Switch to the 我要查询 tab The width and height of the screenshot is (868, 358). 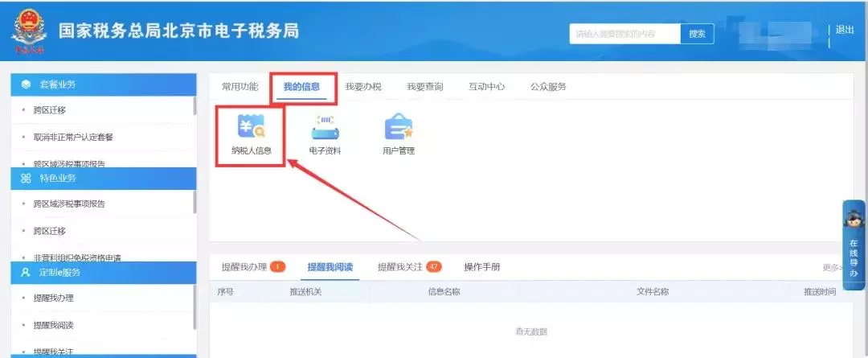coord(425,86)
